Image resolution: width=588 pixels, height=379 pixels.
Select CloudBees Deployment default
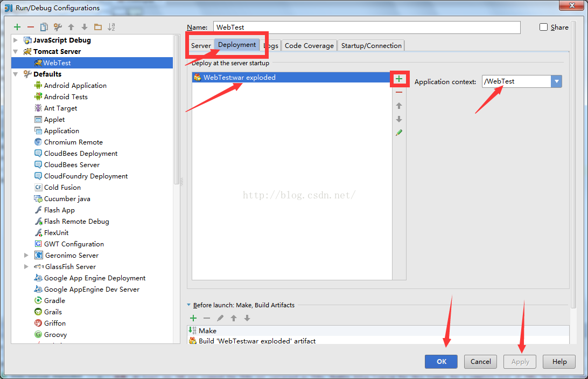[76, 153]
